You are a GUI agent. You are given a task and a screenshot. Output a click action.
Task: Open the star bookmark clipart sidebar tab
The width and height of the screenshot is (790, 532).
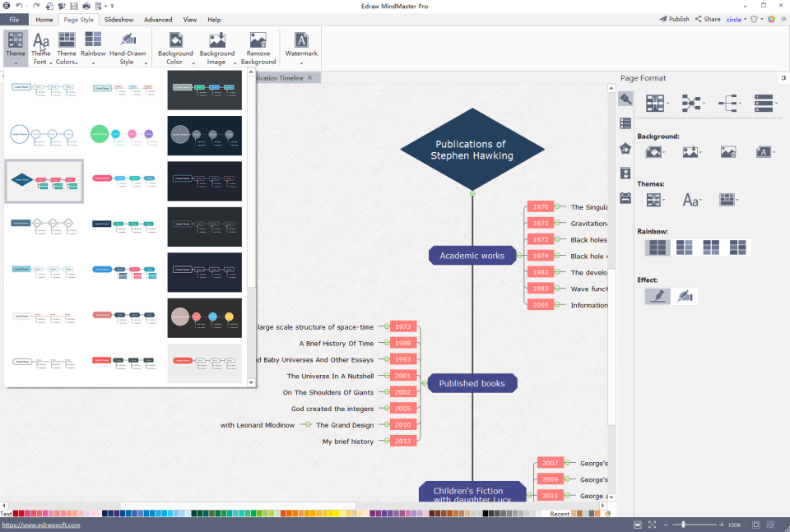click(x=625, y=173)
